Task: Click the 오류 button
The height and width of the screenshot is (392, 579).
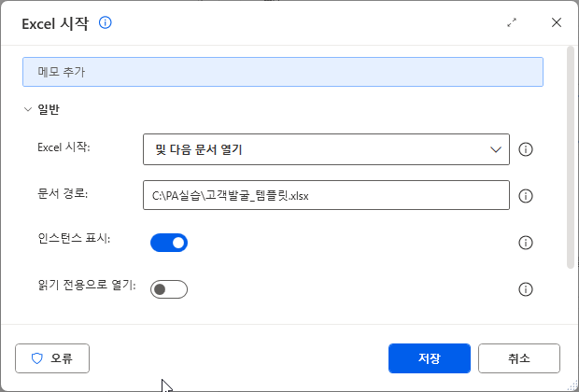Action: point(52,358)
